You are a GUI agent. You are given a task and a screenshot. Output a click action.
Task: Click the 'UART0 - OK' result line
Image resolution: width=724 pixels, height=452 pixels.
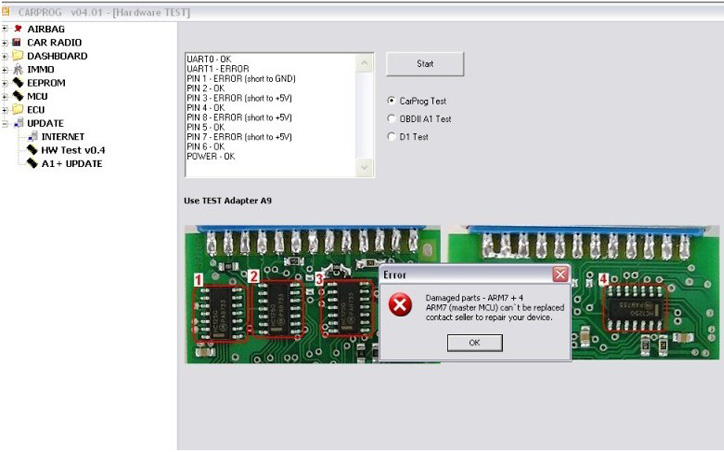click(209, 59)
